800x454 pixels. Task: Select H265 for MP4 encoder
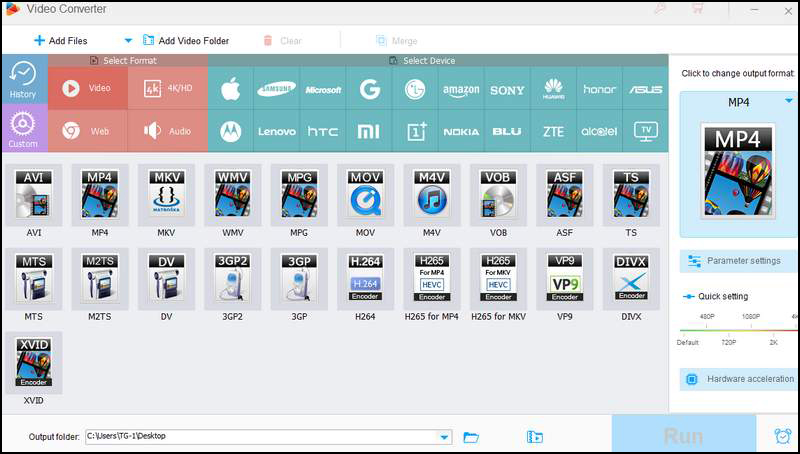click(432, 279)
